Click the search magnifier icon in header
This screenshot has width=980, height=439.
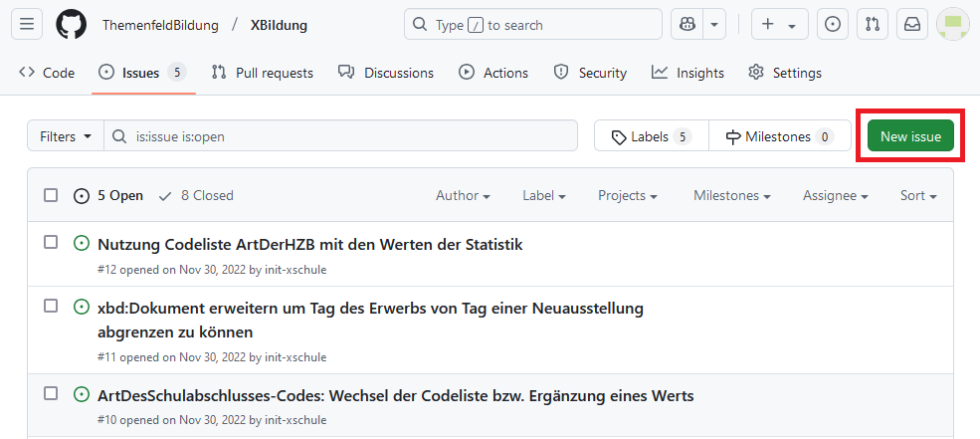420,25
